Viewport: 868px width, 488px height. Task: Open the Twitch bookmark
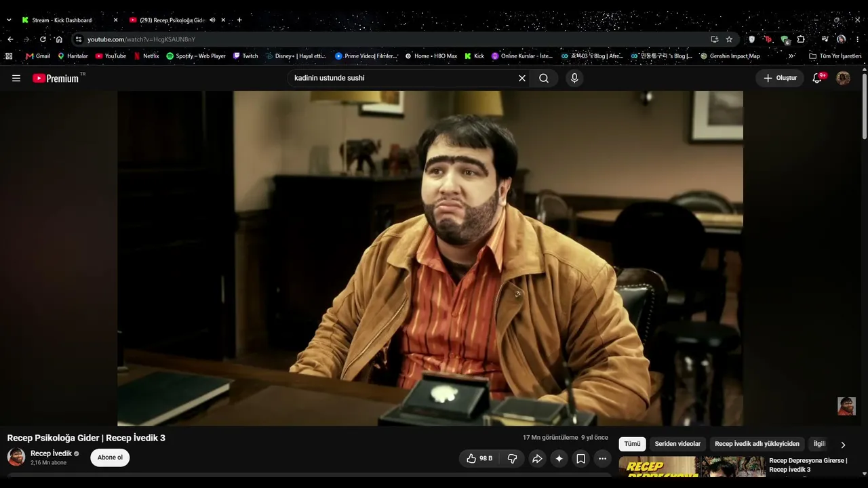[x=245, y=56]
